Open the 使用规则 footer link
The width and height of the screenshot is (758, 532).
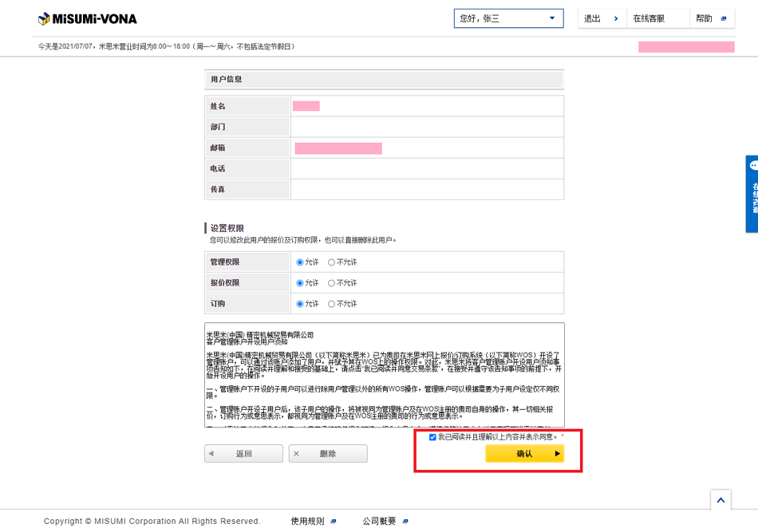(x=307, y=522)
